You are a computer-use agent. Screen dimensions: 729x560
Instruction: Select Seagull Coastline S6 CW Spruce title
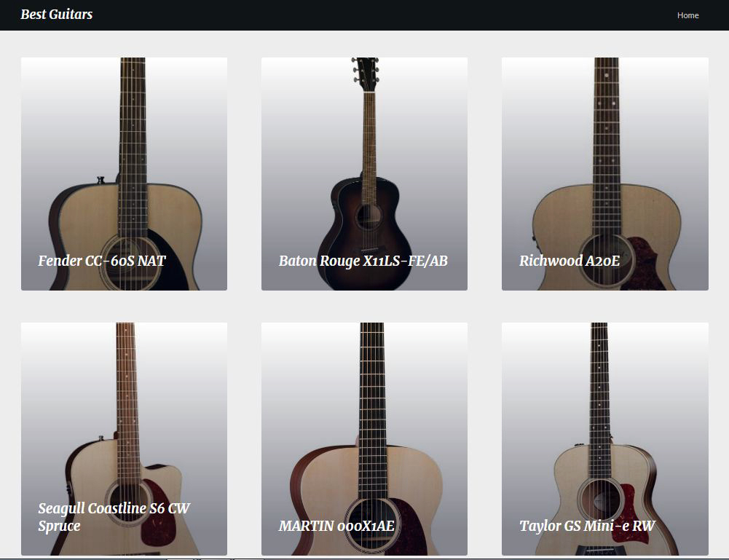click(x=114, y=517)
